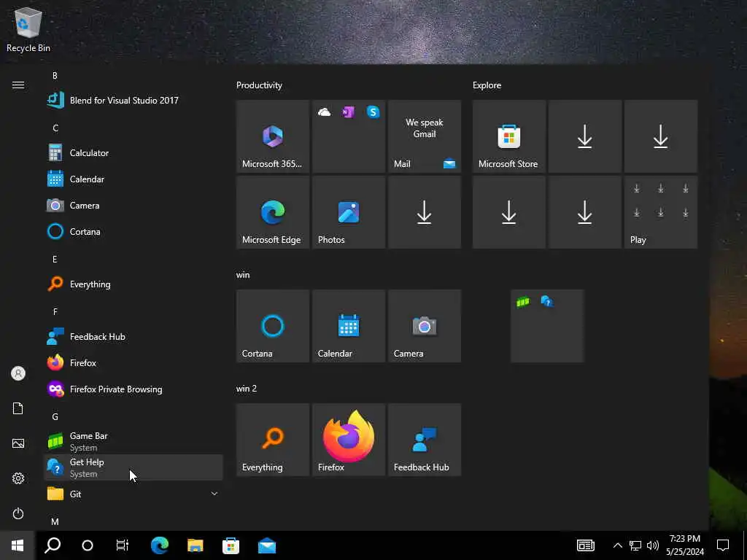
Task: Open Mail from the taskbar
Action: (x=267, y=545)
